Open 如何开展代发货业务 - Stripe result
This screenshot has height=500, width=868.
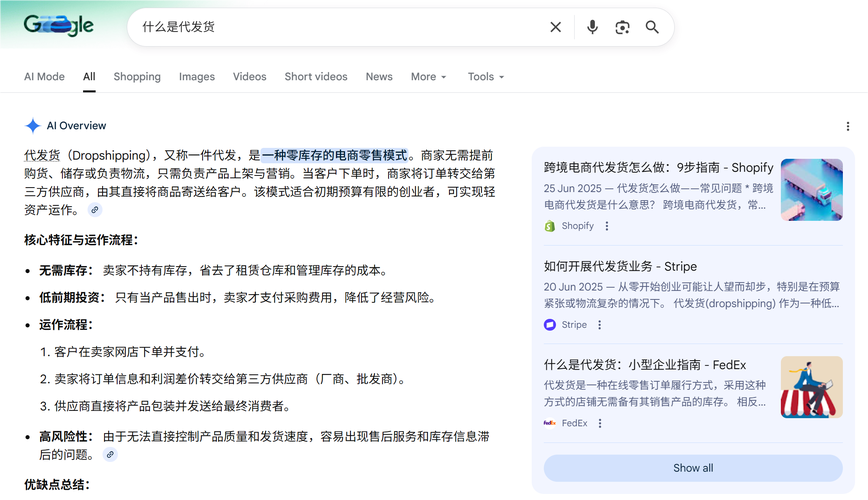620,266
